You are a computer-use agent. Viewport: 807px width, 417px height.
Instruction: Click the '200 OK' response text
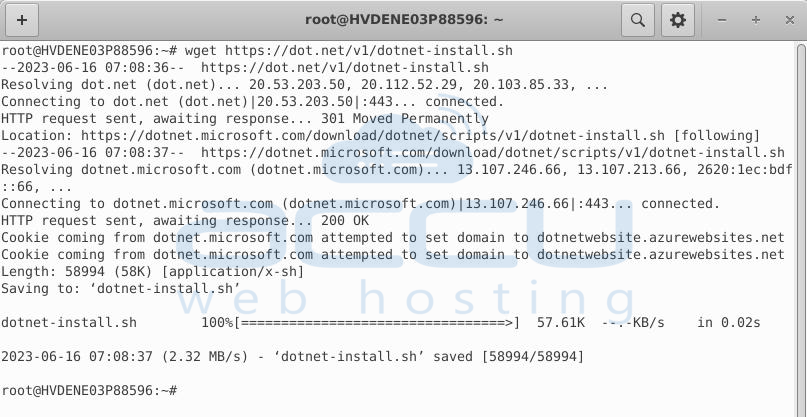pyautogui.click(x=345, y=221)
